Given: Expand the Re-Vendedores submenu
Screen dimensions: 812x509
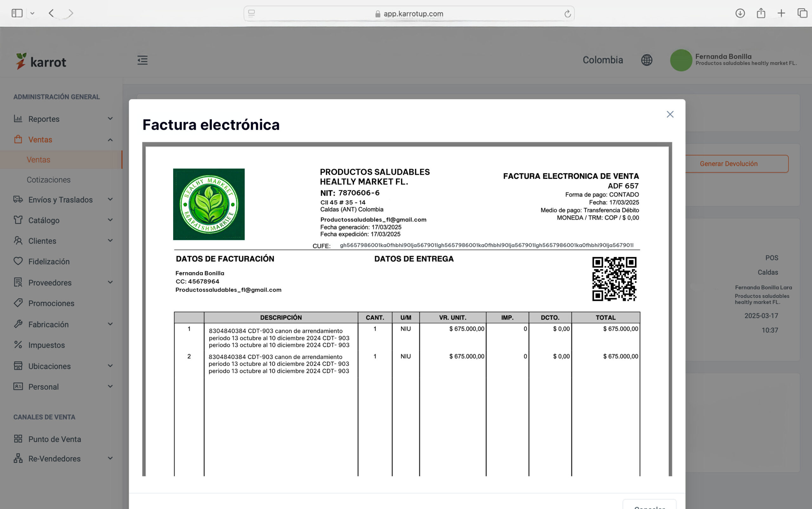Looking at the screenshot, I should coord(110,458).
